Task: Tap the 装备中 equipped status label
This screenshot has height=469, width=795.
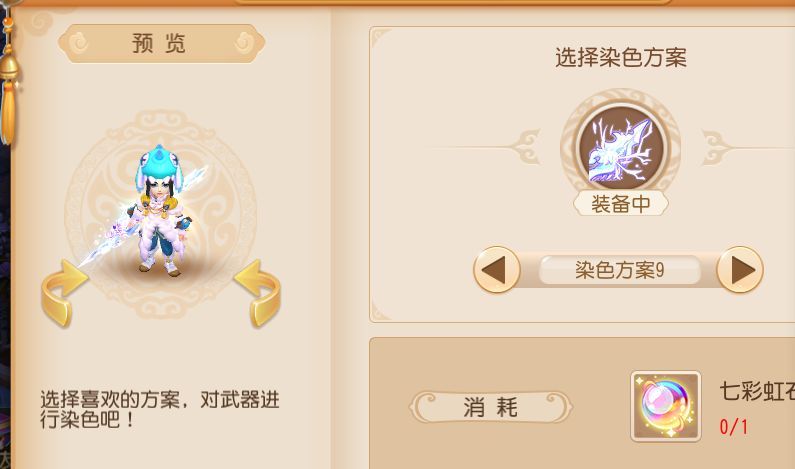Action: [621, 204]
